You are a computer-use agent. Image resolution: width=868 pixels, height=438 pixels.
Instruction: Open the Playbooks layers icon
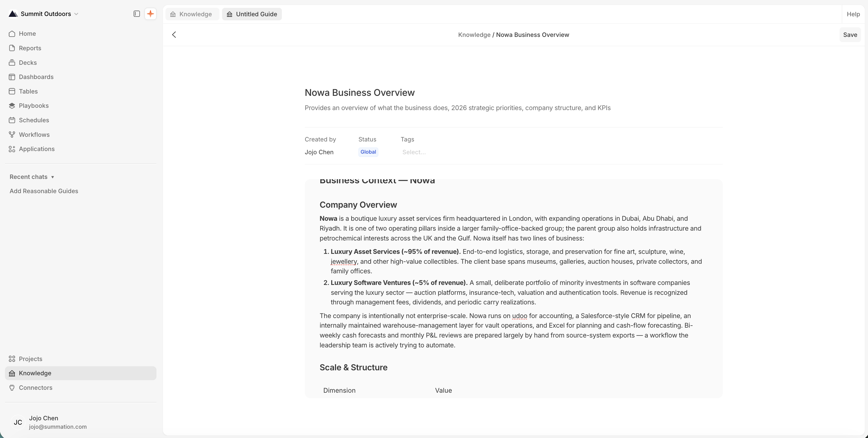[x=12, y=106]
